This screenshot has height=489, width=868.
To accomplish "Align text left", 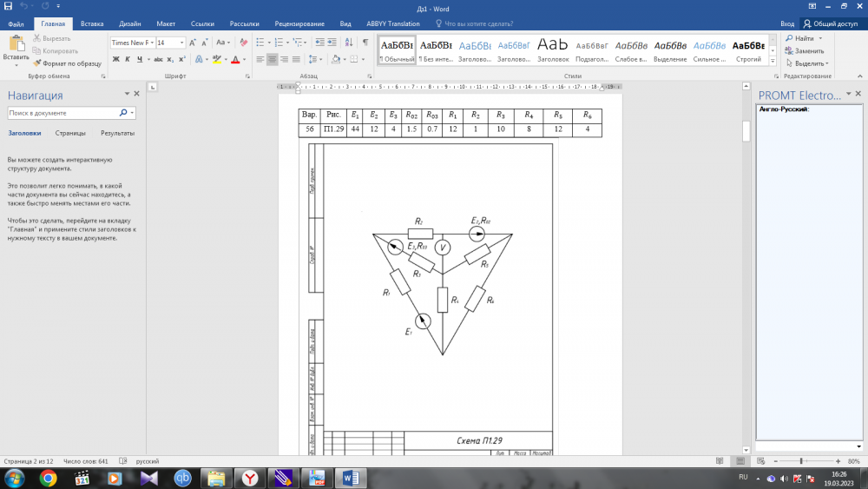I will pyautogui.click(x=260, y=59).
